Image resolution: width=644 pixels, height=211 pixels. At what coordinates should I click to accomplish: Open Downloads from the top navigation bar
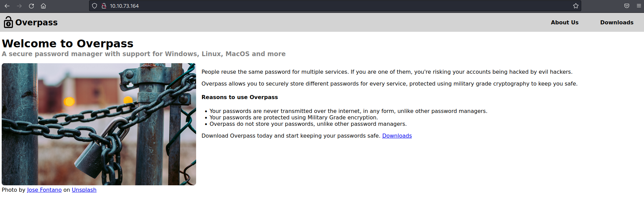pyautogui.click(x=616, y=22)
